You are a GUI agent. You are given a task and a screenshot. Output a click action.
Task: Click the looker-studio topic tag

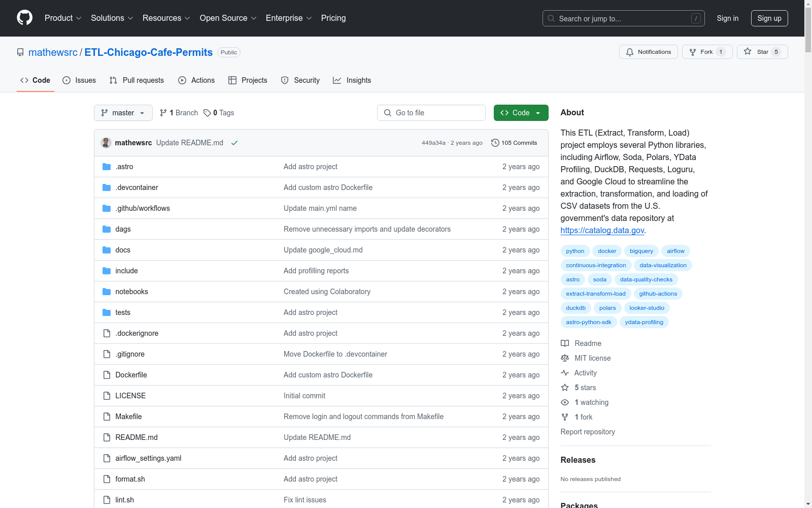coord(647,308)
